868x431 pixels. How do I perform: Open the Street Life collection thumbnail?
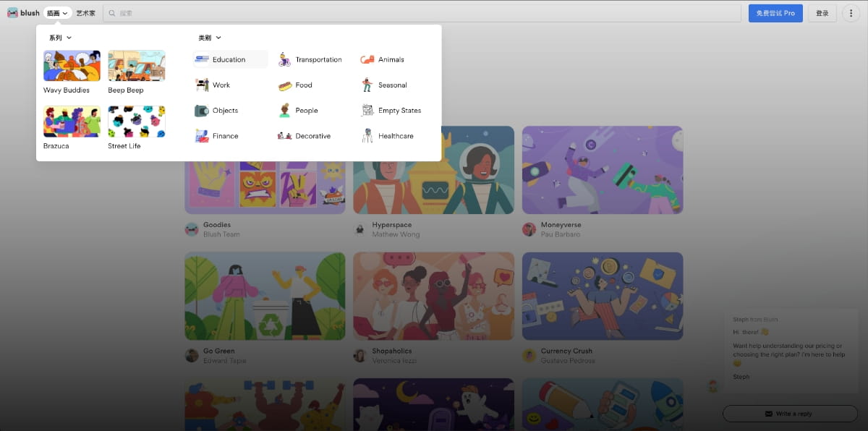(136, 121)
